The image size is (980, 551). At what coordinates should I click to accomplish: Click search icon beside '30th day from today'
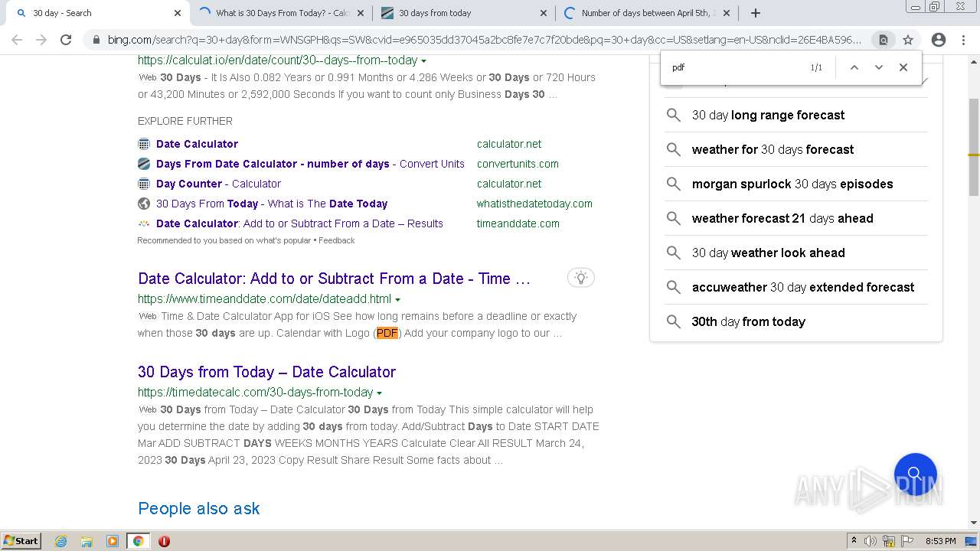pos(674,321)
